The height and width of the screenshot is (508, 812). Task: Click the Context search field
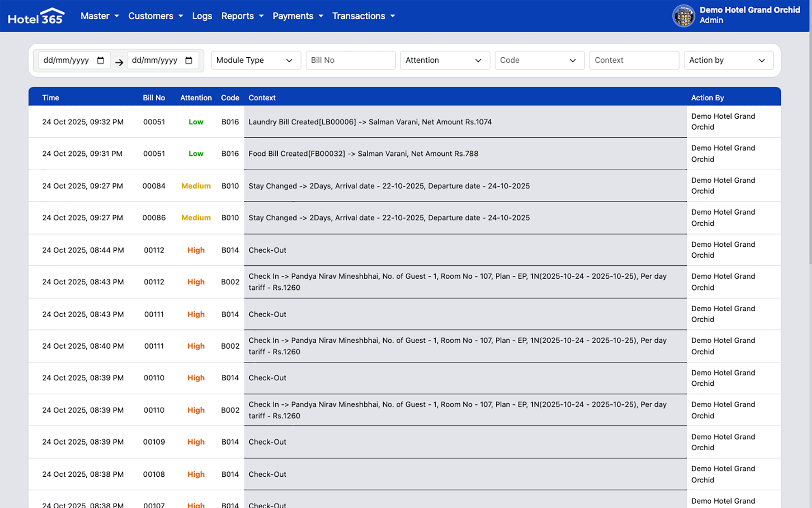(x=634, y=60)
